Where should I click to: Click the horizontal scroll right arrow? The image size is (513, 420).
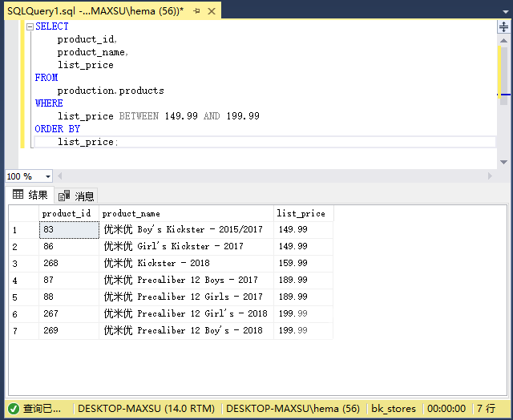490,176
